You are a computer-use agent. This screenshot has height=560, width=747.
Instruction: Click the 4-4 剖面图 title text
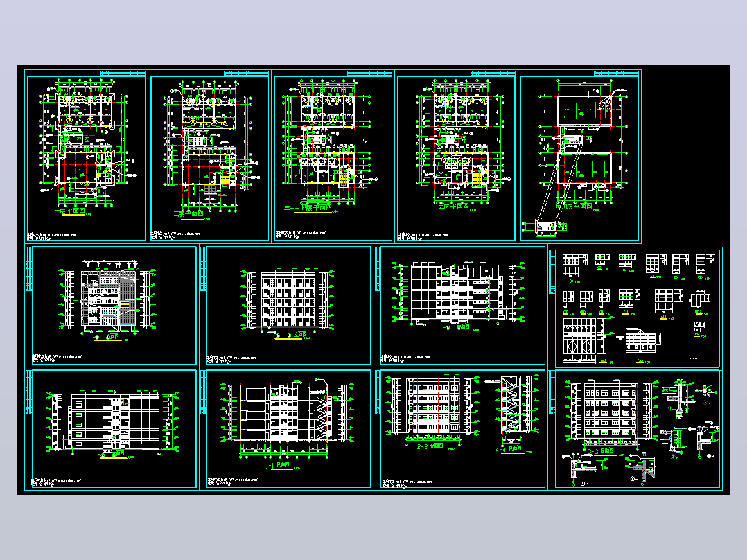[x=509, y=449]
